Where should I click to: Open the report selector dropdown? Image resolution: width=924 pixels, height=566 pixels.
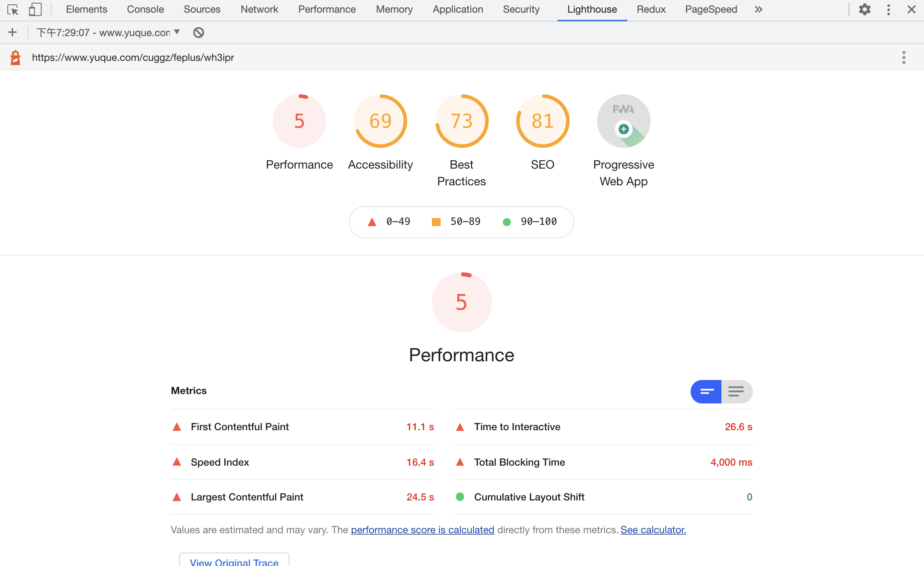[x=108, y=33]
